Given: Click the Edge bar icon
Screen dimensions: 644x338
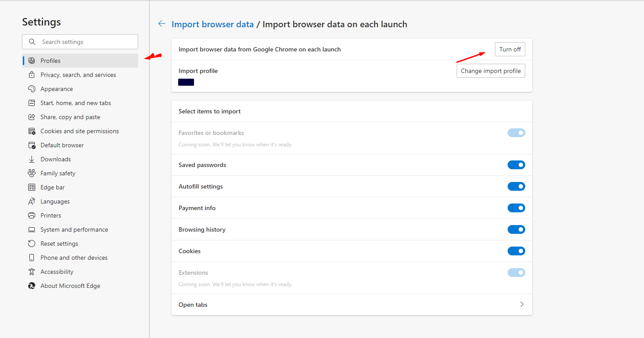Looking at the screenshot, I should [x=31, y=187].
